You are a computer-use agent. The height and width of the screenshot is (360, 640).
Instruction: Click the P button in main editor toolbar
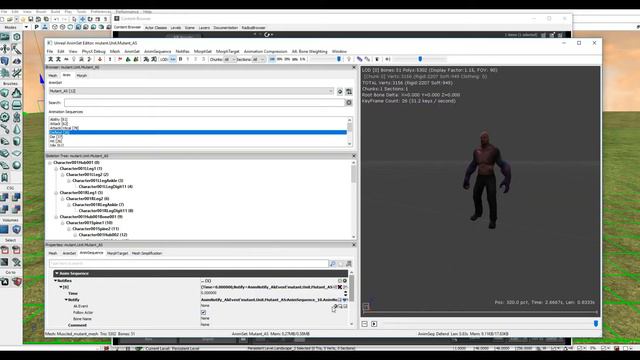36,27
